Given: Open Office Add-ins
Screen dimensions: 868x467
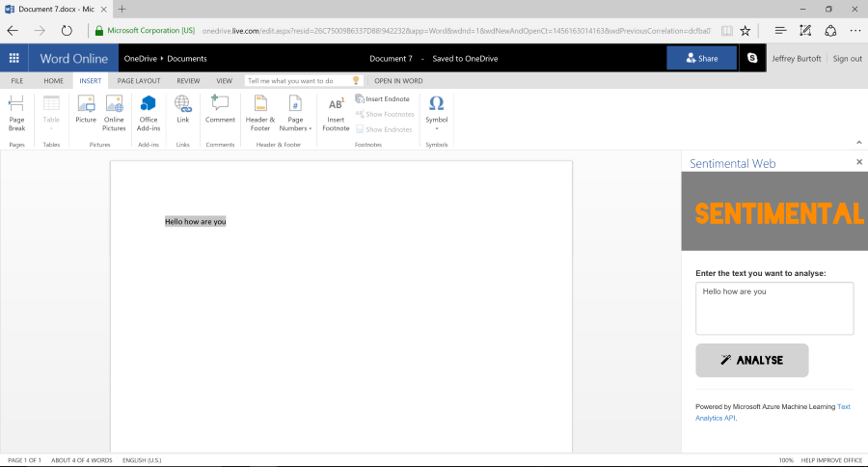Looking at the screenshot, I should click(149, 113).
